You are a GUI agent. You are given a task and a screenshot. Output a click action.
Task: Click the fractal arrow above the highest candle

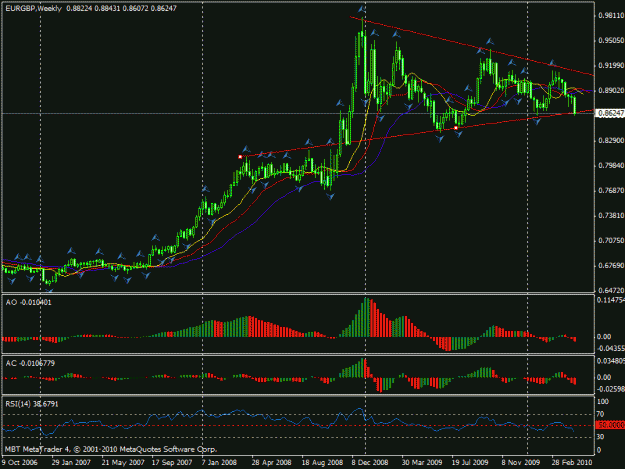362,9
